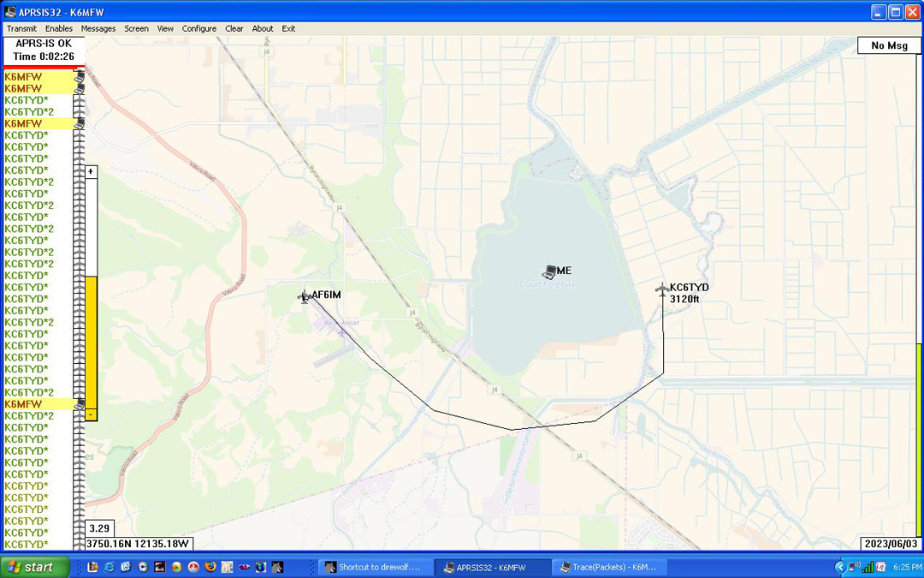Click the 3.29 scale indicator box
This screenshot has width=924, height=578.
coord(99,528)
